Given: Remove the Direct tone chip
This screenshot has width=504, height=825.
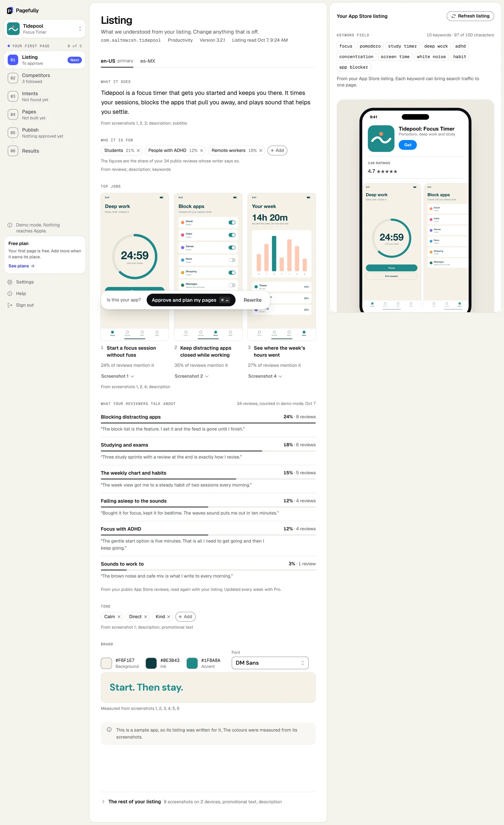Looking at the screenshot, I should (146, 617).
